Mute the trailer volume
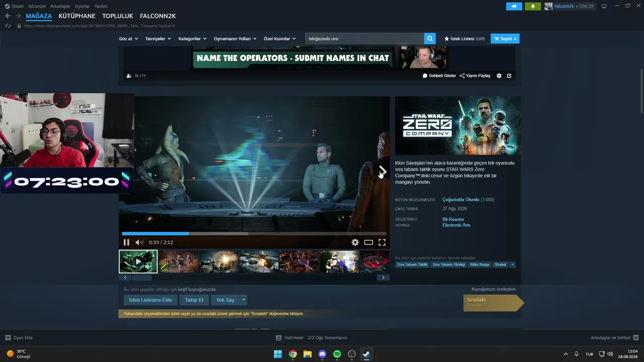Viewport: 644px width, 362px height. click(x=139, y=242)
